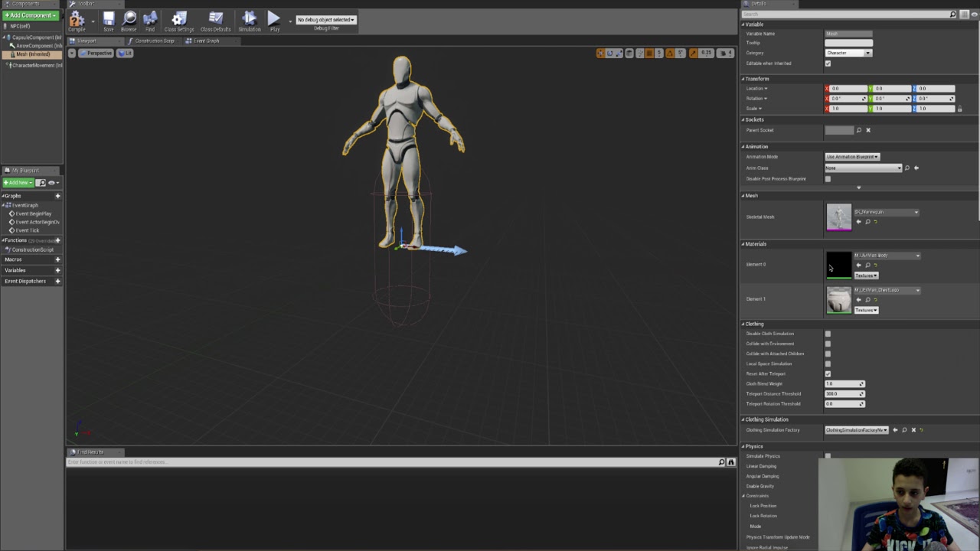
Task: Open Animation Mode dropdown
Action: click(x=851, y=157)
